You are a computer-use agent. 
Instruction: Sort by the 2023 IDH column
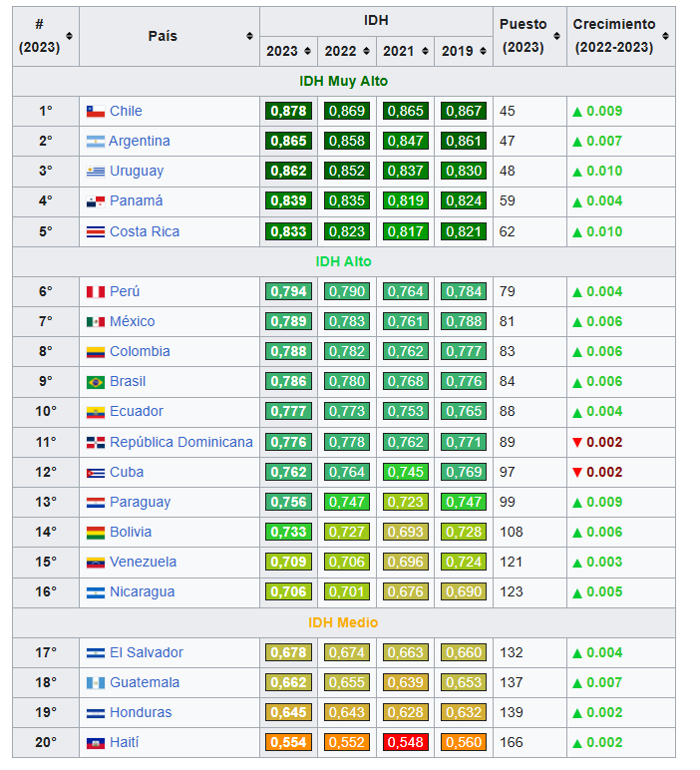tap(307, 51)
